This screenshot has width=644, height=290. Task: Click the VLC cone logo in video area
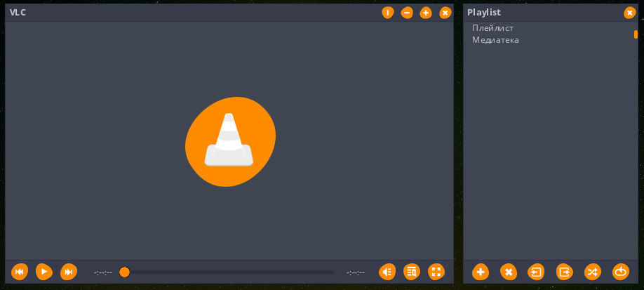point(230,142)
